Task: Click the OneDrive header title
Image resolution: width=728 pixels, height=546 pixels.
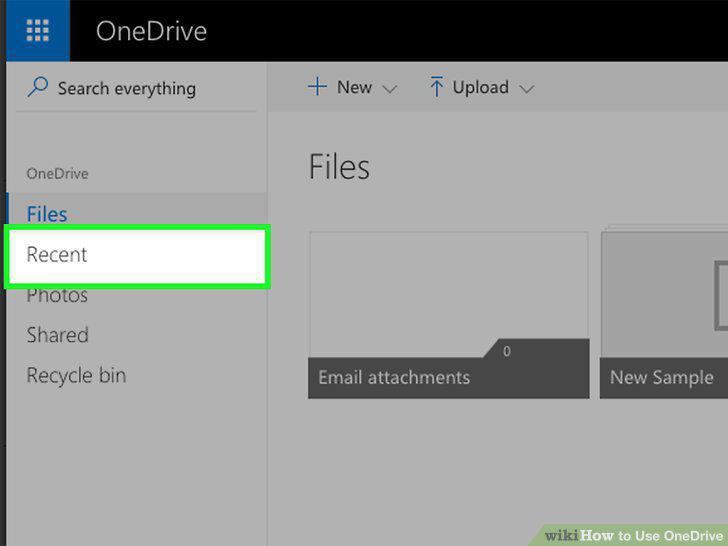Action: point(151,31)
